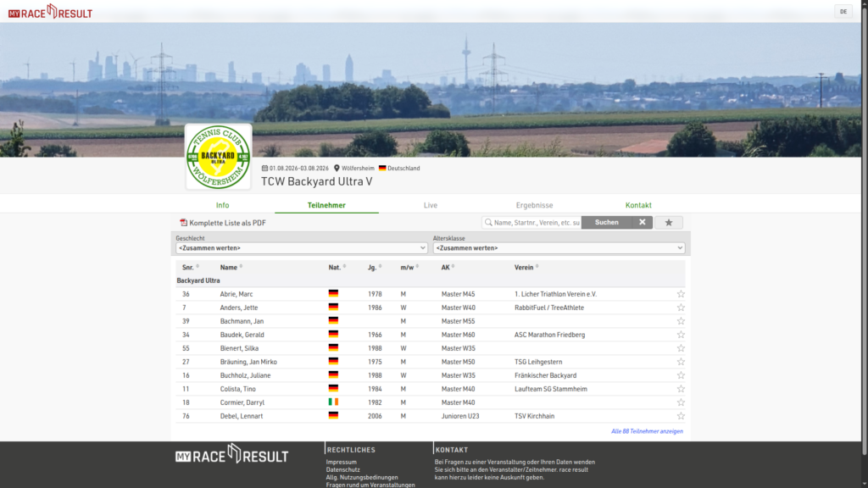The height and width of the screenshot is (488, 868).
Task: Click the magnifier icon in search box
Action: [x=488, y=223]
